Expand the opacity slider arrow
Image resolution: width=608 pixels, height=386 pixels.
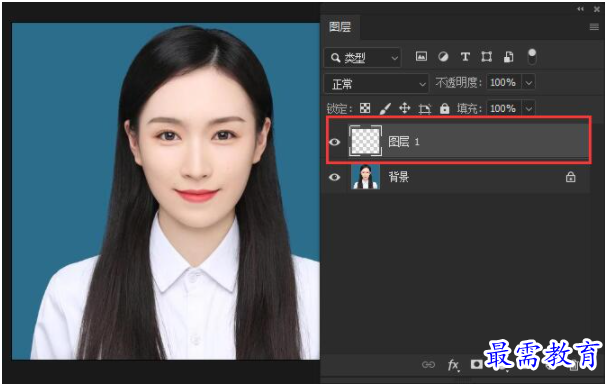(x=529, y=83)
